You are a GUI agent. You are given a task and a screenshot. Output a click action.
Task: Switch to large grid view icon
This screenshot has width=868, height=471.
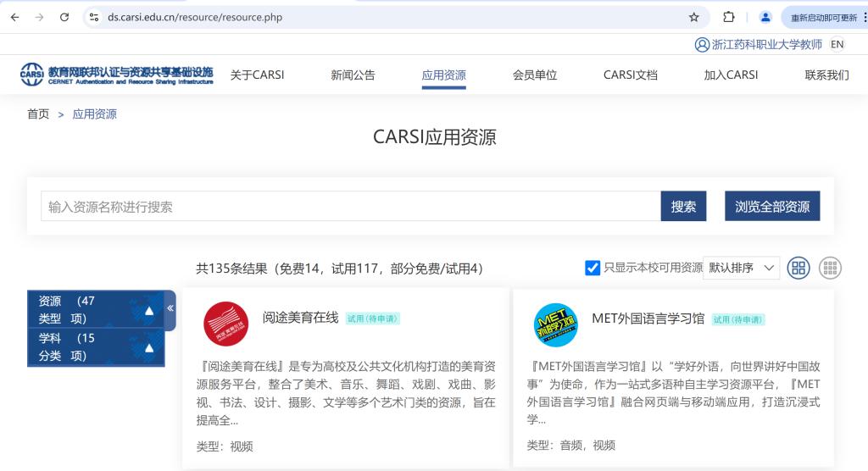click(x=798, y=269)
